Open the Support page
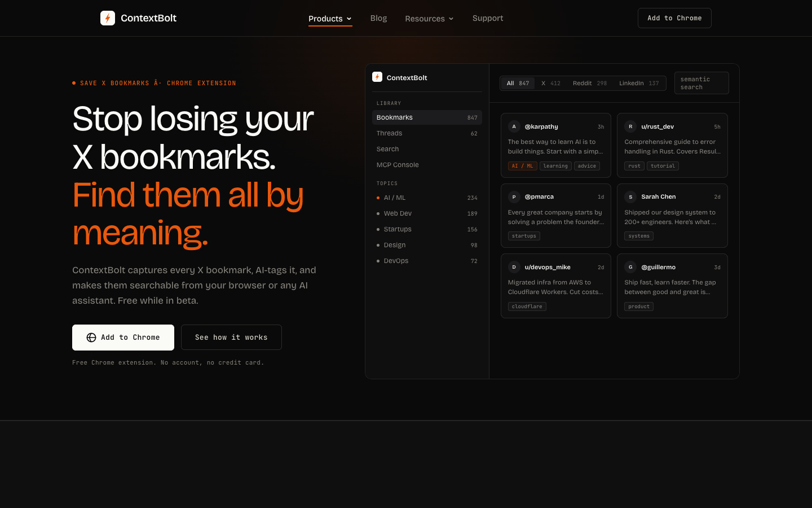The width and height of the screenshot is (812, 508). pos(488,18)
